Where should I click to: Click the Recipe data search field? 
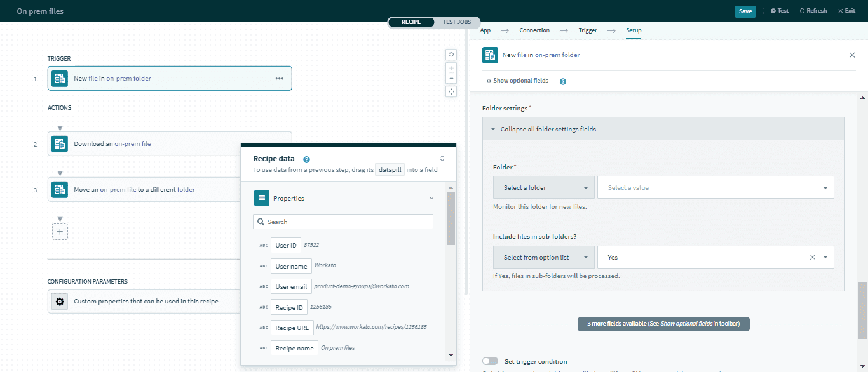click(343, 222)
